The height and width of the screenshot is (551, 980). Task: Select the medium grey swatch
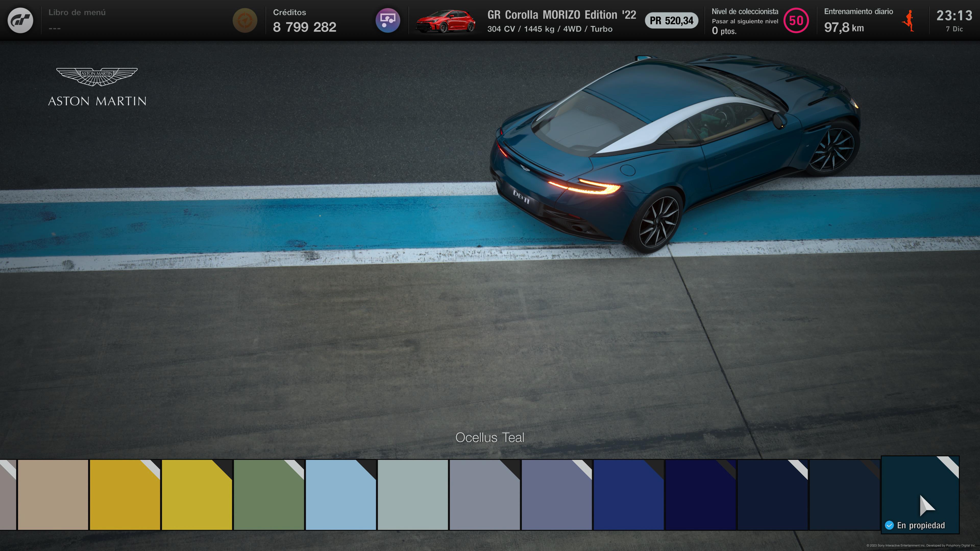pos(484,495)
